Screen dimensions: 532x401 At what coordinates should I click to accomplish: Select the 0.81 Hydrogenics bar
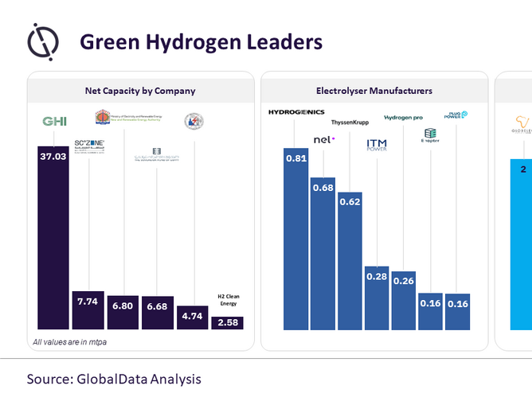tap(295, 239)
